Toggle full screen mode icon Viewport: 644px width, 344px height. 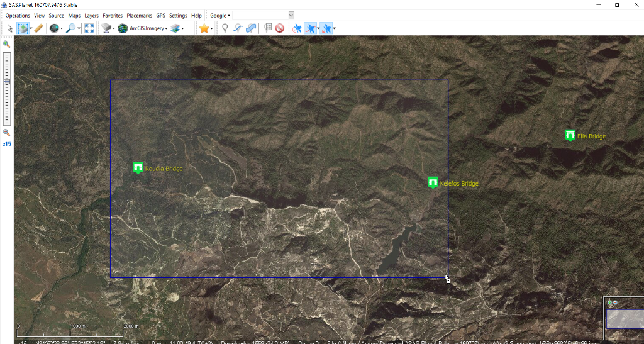89,28
